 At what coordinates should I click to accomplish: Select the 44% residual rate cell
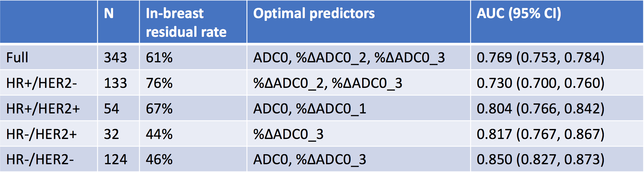(159, 134)
